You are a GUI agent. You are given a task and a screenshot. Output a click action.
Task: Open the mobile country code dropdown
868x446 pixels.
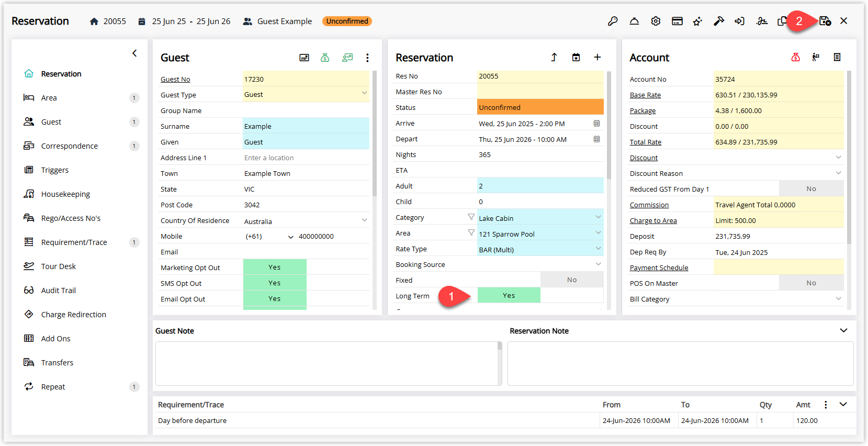[x=291, y=237]
